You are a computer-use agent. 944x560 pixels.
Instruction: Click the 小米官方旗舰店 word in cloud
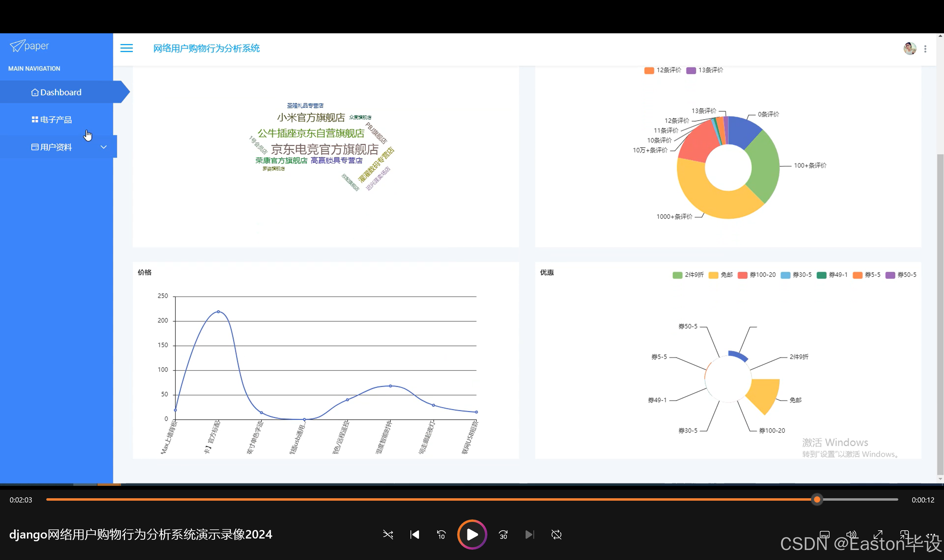coord(311,117)
